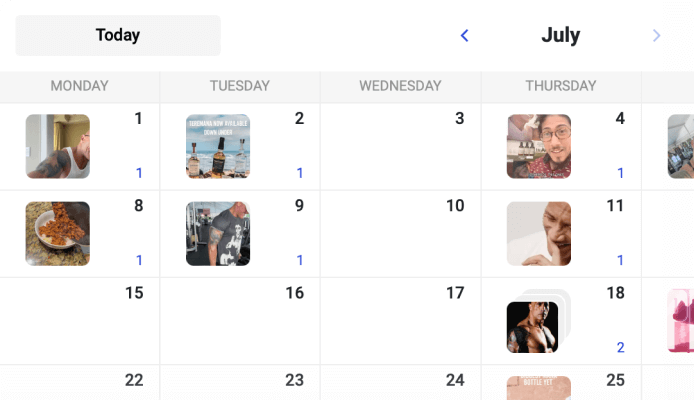Open the July 1 post thumbnail

(x=57, y=146)
